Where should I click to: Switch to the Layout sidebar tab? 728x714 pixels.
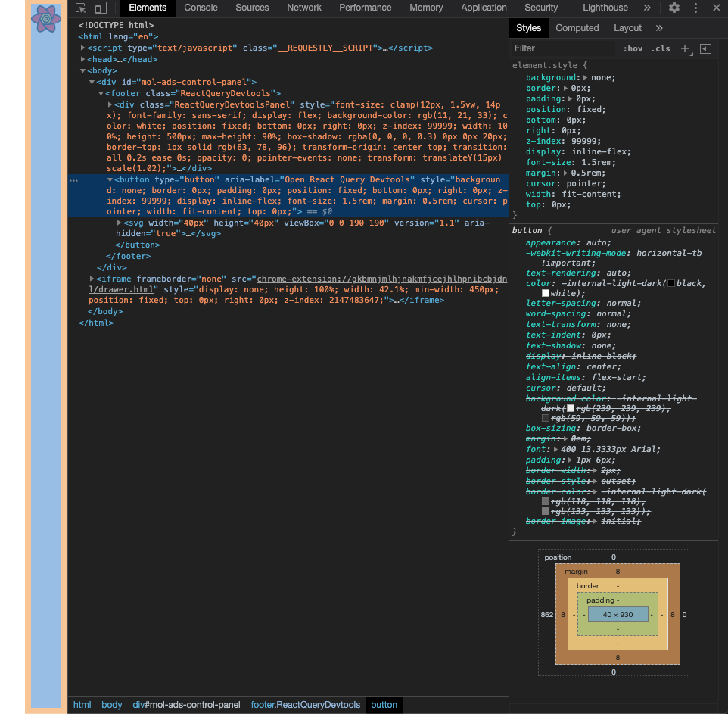[x=627, y=28]
